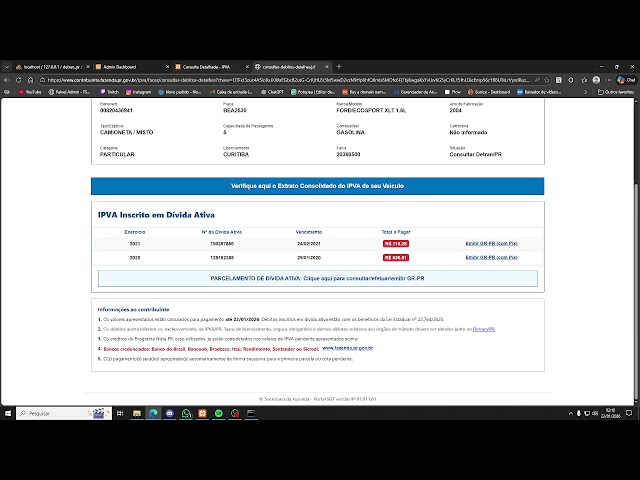The width and height of the screenshot is (640, 480).
Task: Click the red total amount for 2020
Action: 396,258
